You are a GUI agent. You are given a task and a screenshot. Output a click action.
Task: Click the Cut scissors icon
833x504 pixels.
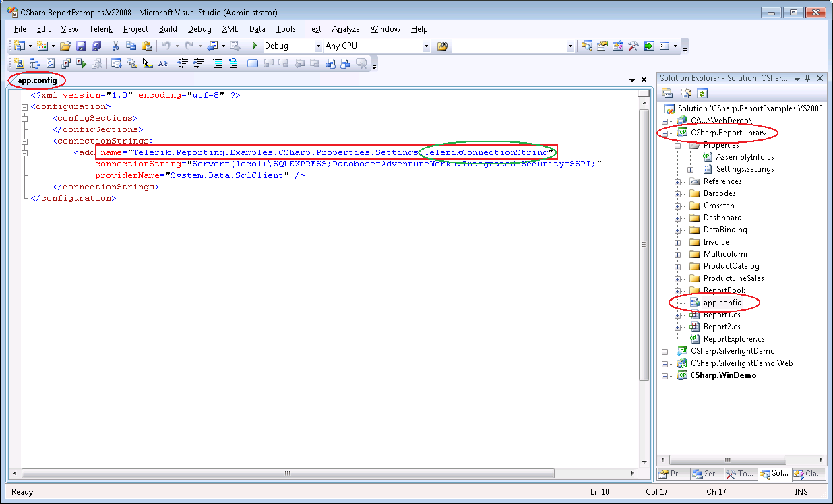[x=115, y=46]
